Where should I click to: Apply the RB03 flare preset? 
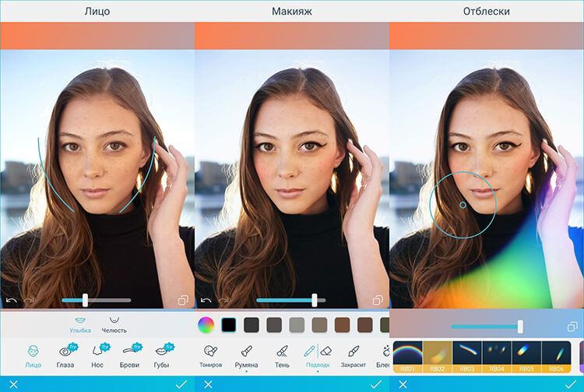[467, 356]
